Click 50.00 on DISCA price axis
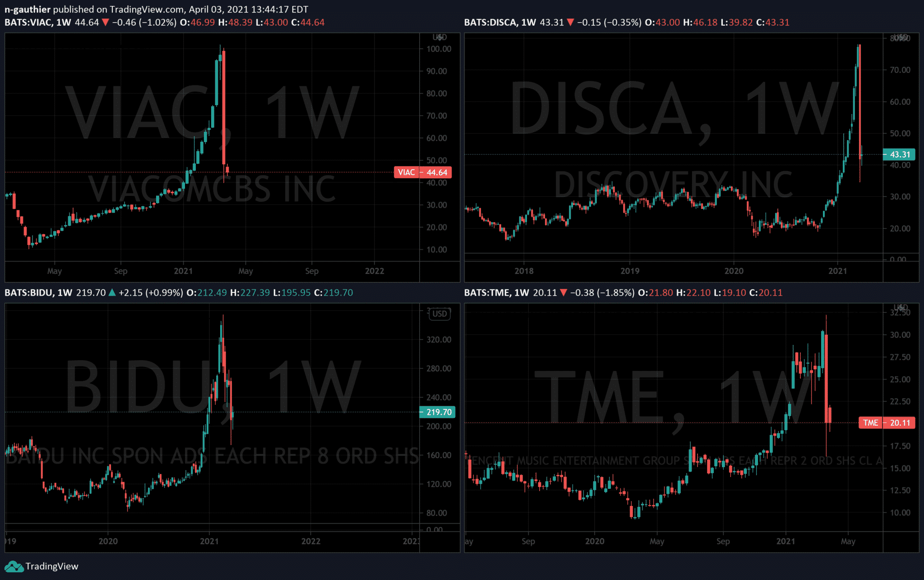The width and height of the screenshot is (924, 580). tap(900, 134)
